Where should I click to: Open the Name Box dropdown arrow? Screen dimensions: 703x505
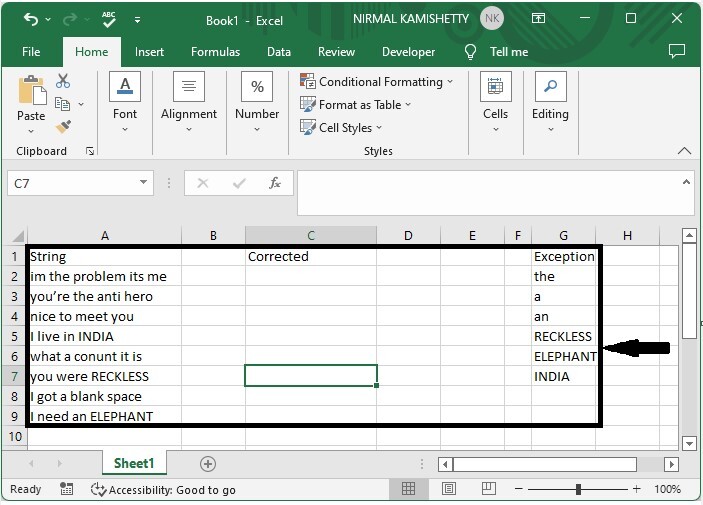144,183
